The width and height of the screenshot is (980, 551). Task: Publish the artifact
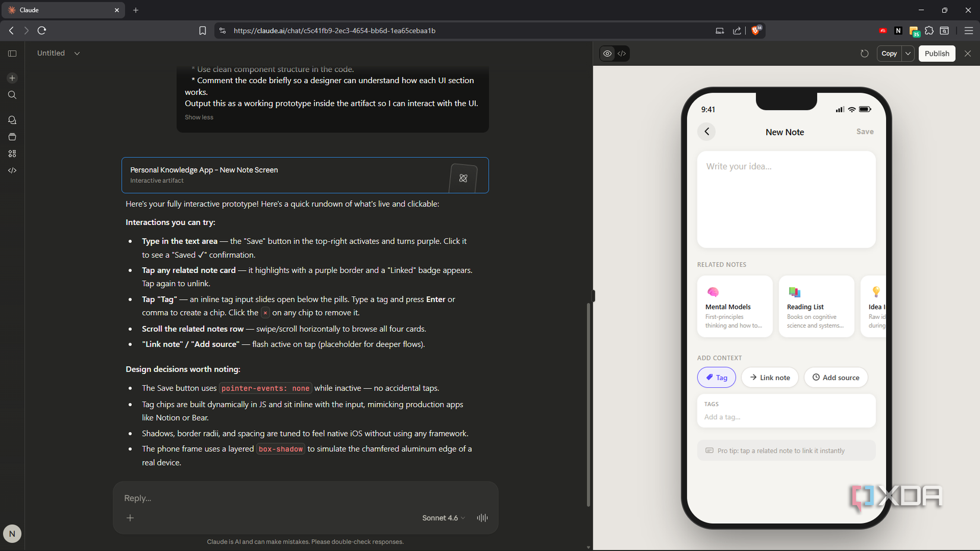[937, 53]
